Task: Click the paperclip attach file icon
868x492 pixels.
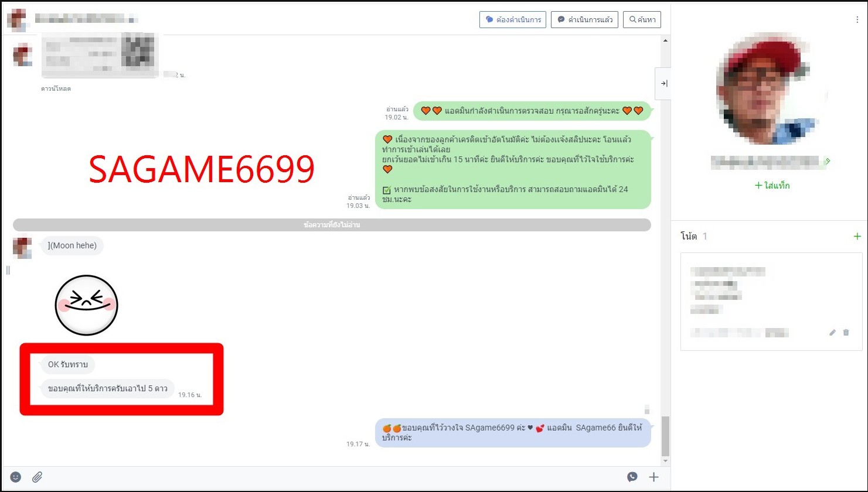Action: [37, 477]
